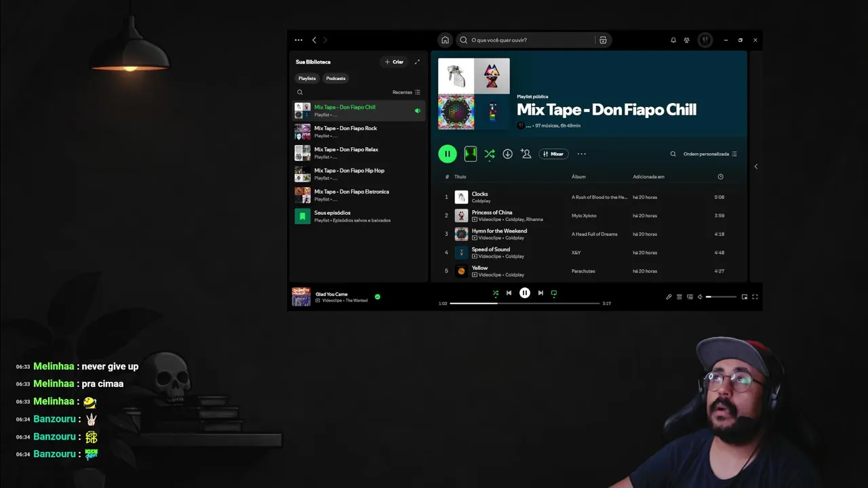Adjust the volume slider
This screenshot has height=488, width=868.
(721, 297)
